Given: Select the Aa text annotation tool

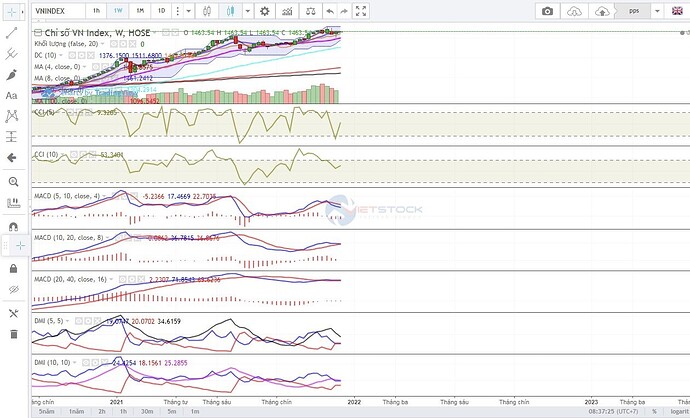Looking at the screenshot, I should click(11, 95).
